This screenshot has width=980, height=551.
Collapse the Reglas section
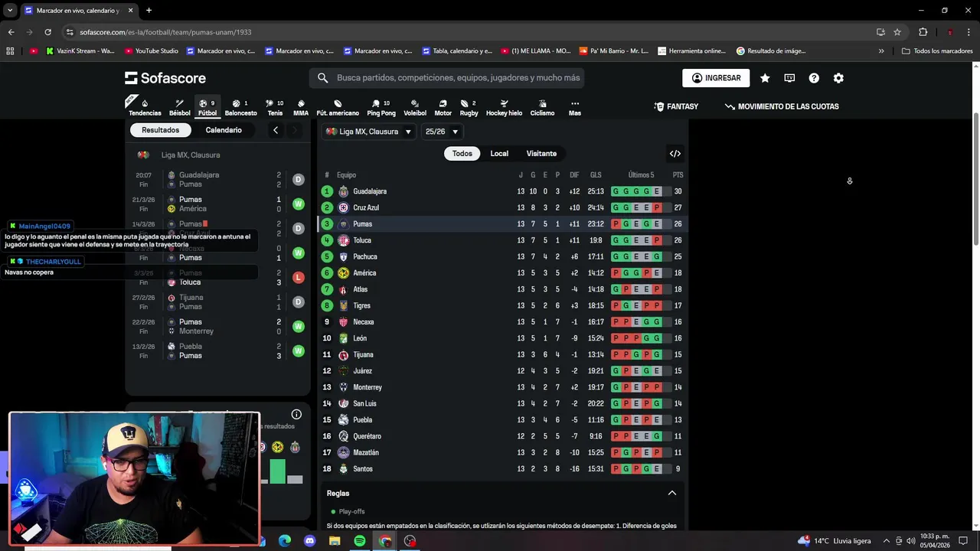click(x=672, y=493)
